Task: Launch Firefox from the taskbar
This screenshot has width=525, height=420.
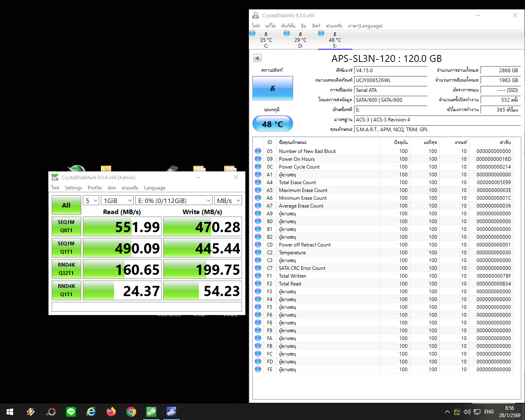Action: click(x=111, y=412)
